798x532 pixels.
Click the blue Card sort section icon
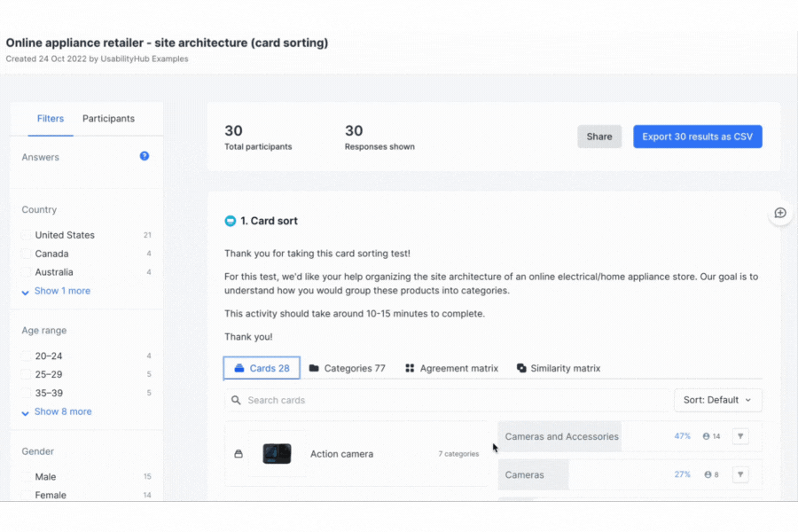click(231, 221)
